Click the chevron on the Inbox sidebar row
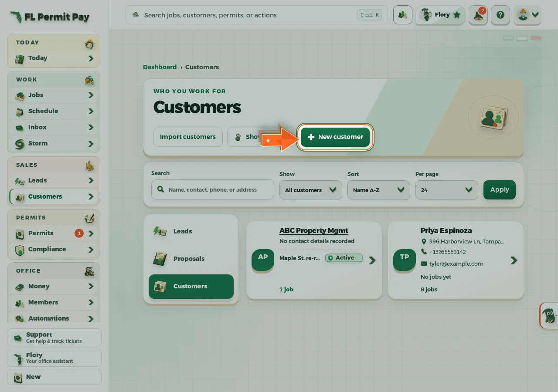Viewport: 558px width, 392px height. pos(91,127)
